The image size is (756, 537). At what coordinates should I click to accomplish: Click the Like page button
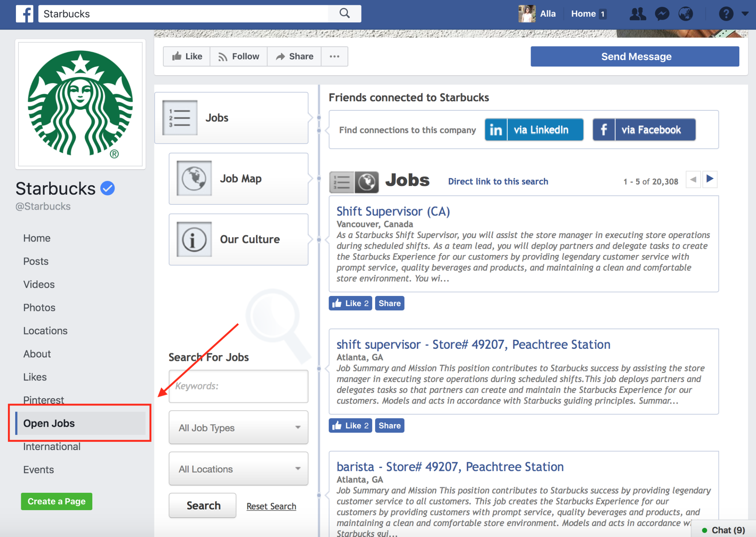187,56
